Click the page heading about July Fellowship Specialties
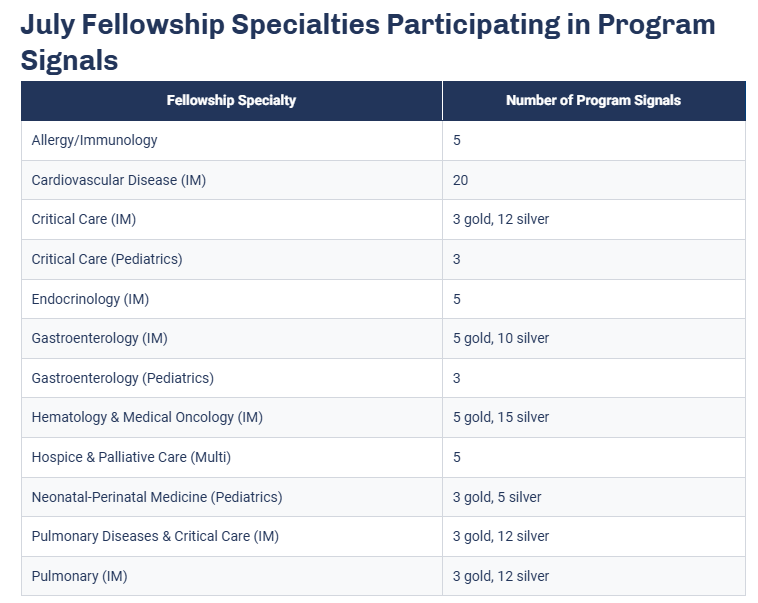758x603 pixels. (367, 42)
